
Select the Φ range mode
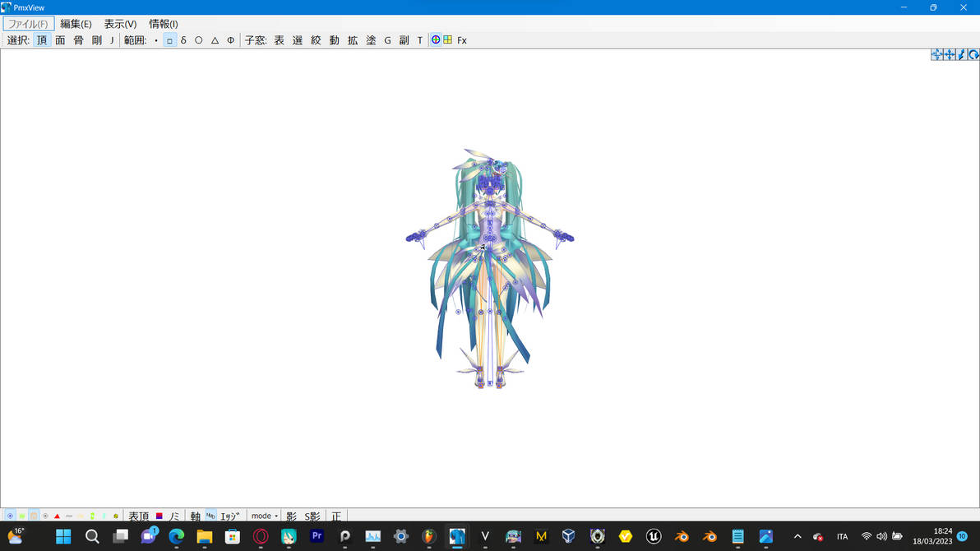231,40
